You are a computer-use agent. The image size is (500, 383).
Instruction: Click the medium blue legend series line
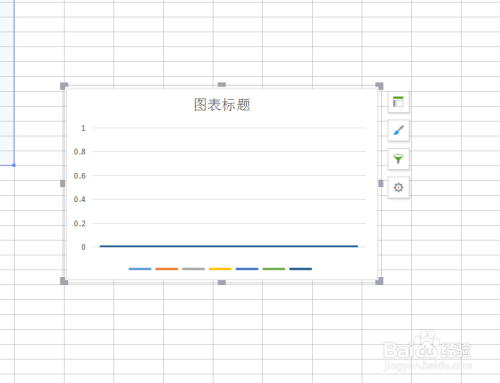click(x=247, y=269)
